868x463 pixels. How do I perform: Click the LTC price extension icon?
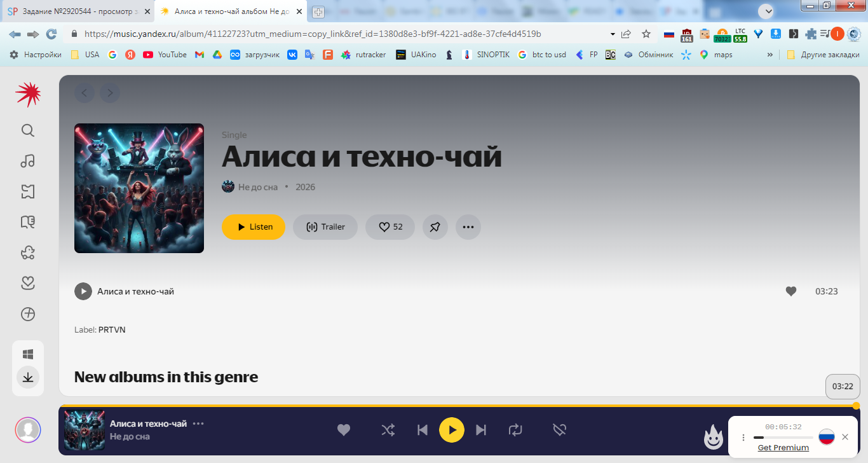coord(740,35)
